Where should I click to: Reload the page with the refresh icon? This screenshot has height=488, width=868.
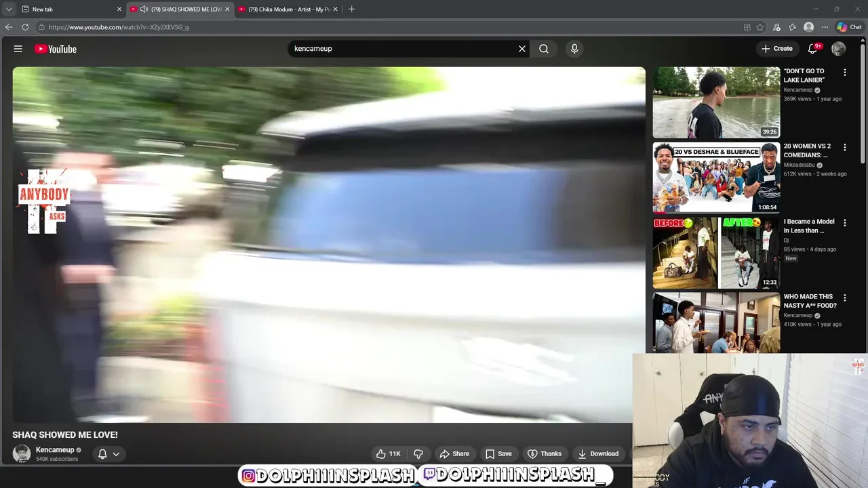point(25,27)
